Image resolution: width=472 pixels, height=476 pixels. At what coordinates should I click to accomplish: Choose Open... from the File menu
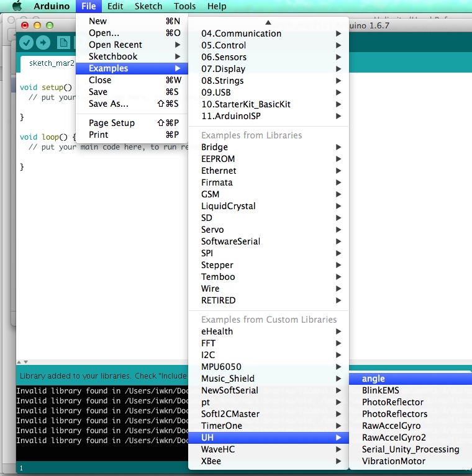[132, 33]
